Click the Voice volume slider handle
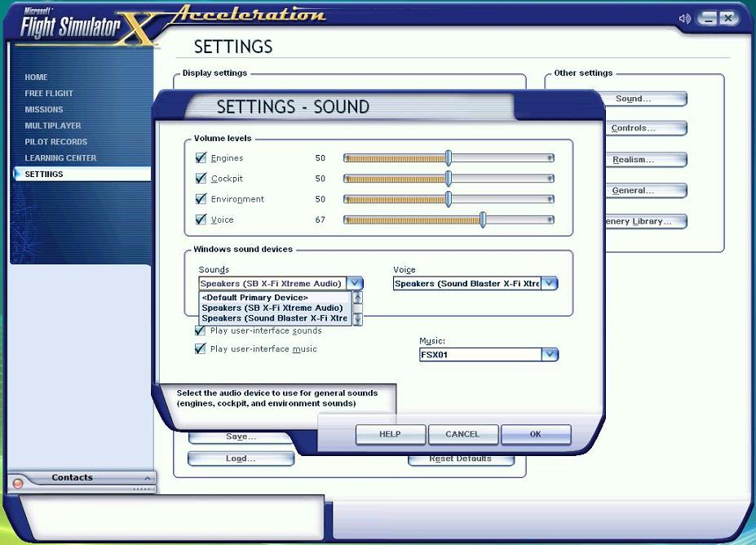 (483, 219)
